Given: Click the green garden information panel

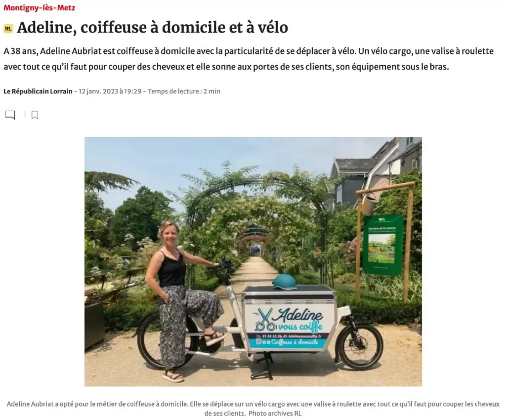Looking at the screenshot, I should click(383, 245).
